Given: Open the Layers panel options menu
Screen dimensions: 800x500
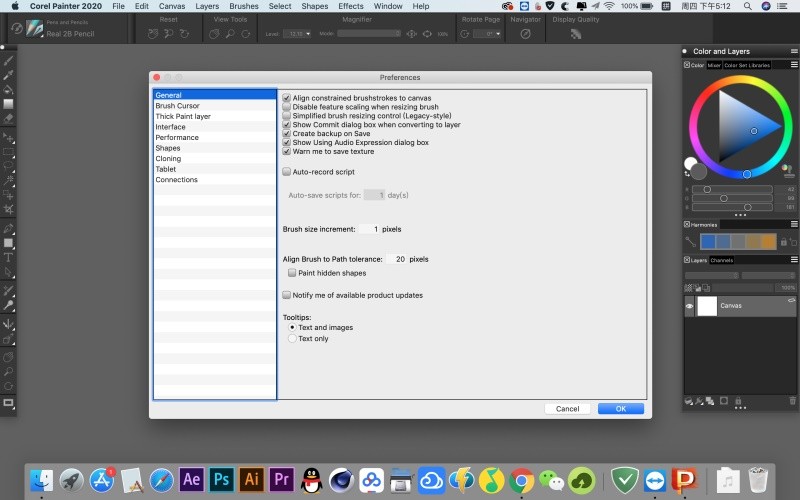Looking at the screenshot, I should tap(794, 260).
